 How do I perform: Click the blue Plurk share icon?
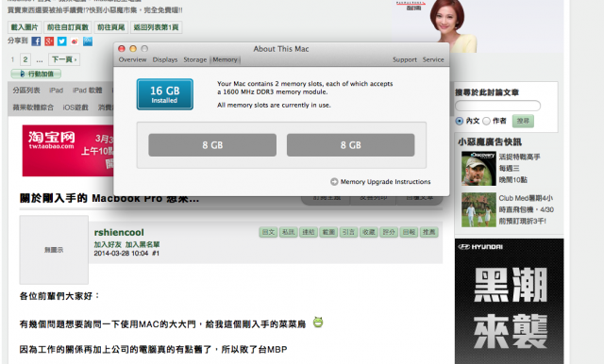88,41
